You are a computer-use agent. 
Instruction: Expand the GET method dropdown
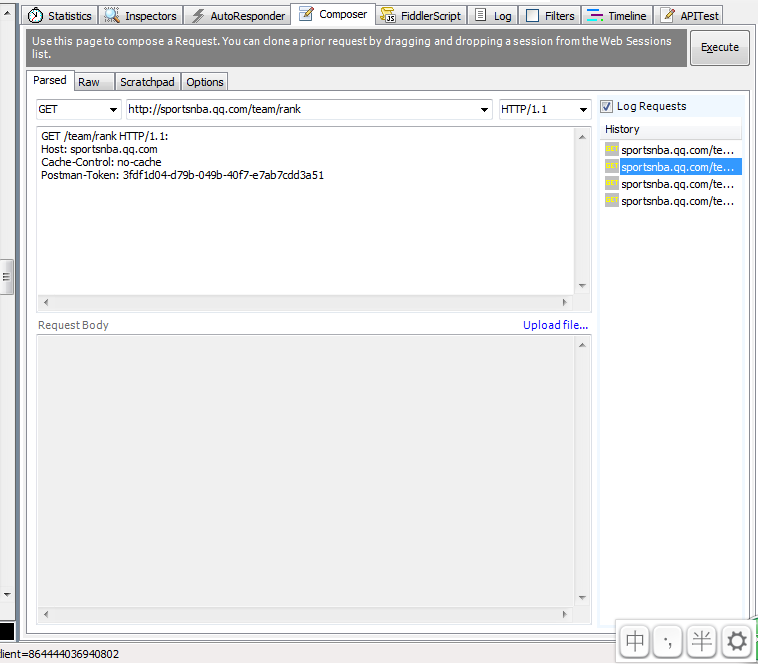113,110
